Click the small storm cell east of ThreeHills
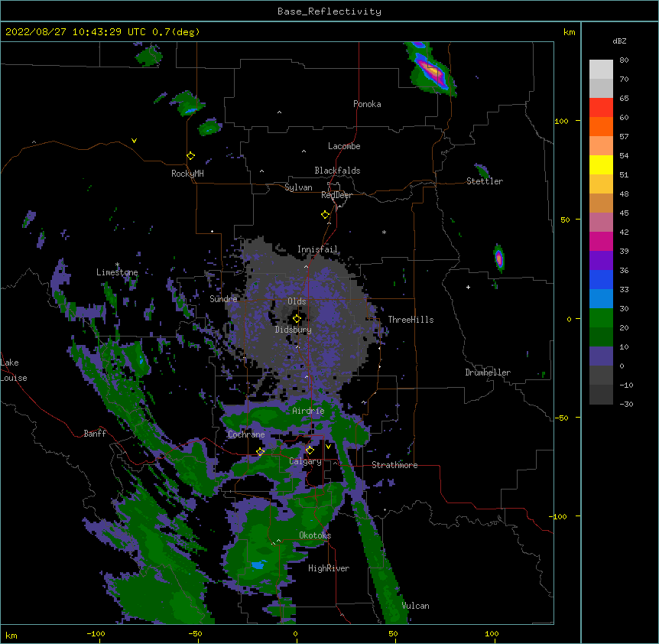The height and width of the screenshot is (644, 659). pos(498,258)
